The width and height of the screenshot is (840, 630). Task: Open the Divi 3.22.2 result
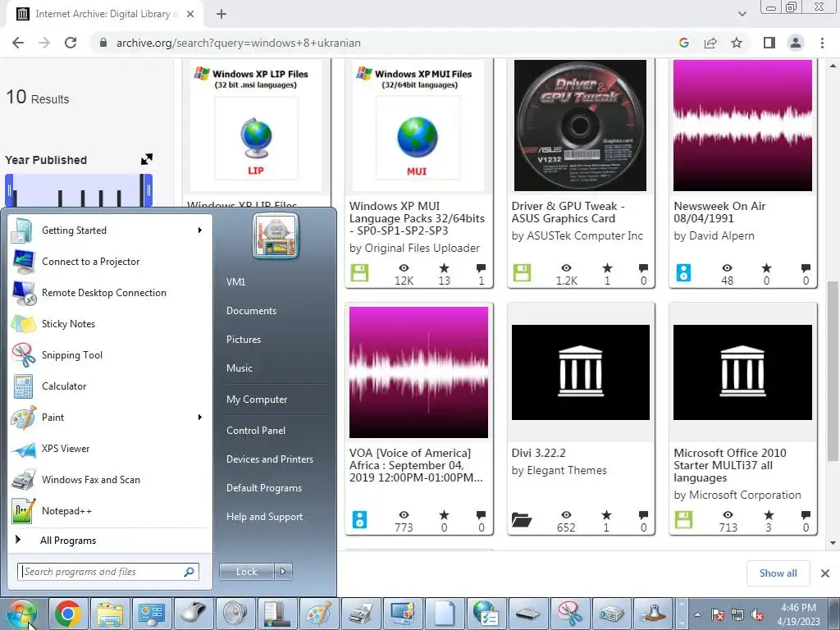click(x=538, y=453)
